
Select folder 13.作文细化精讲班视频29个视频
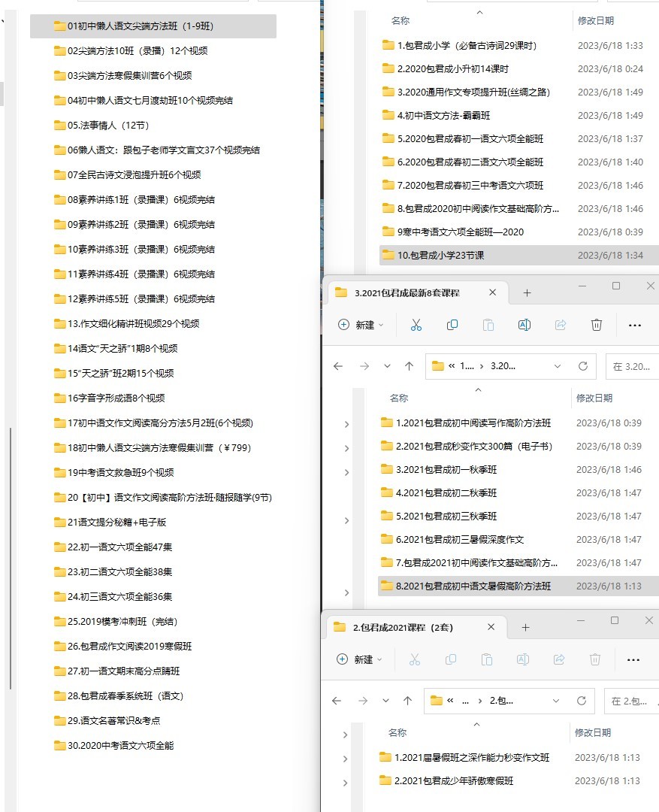[126, 323]
